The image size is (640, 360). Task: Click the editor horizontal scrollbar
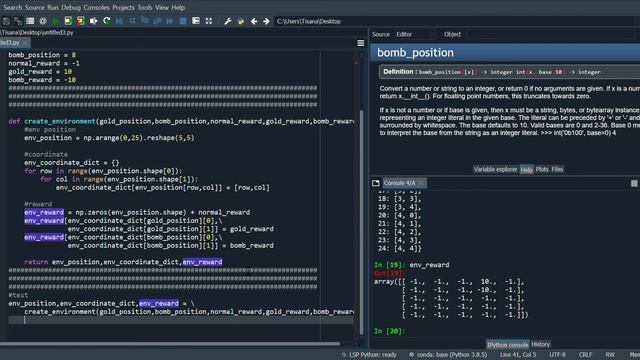coord(170,344)
